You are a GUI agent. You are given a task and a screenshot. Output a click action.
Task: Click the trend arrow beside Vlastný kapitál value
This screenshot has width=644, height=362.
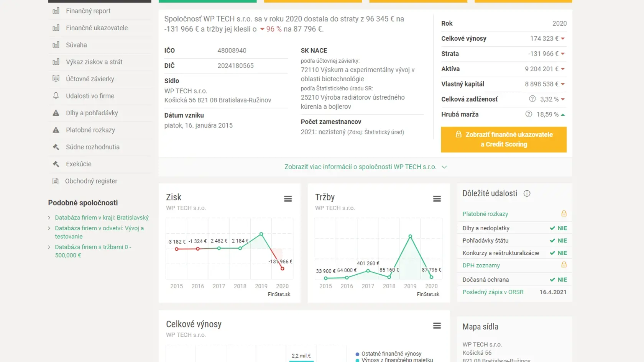[x=563, y=84]
